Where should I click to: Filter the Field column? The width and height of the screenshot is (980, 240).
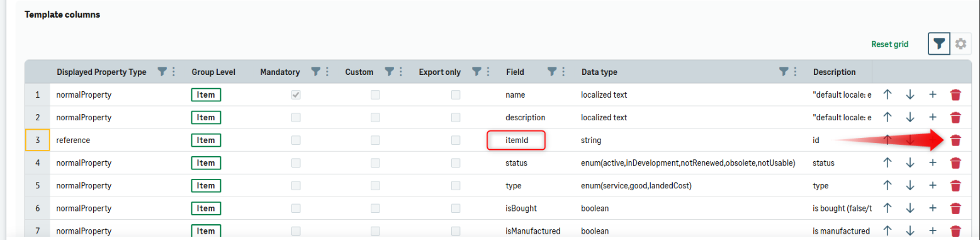[x=552, y=72]
